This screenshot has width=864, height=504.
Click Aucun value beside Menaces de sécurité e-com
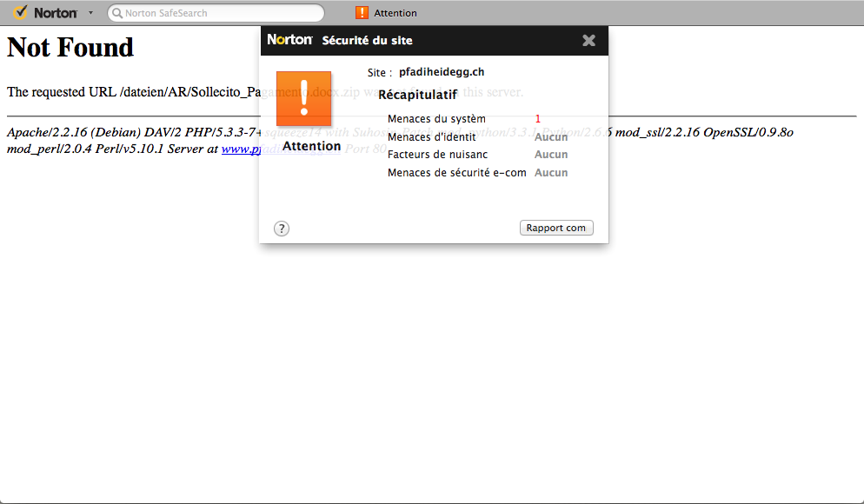coord(551,173)
